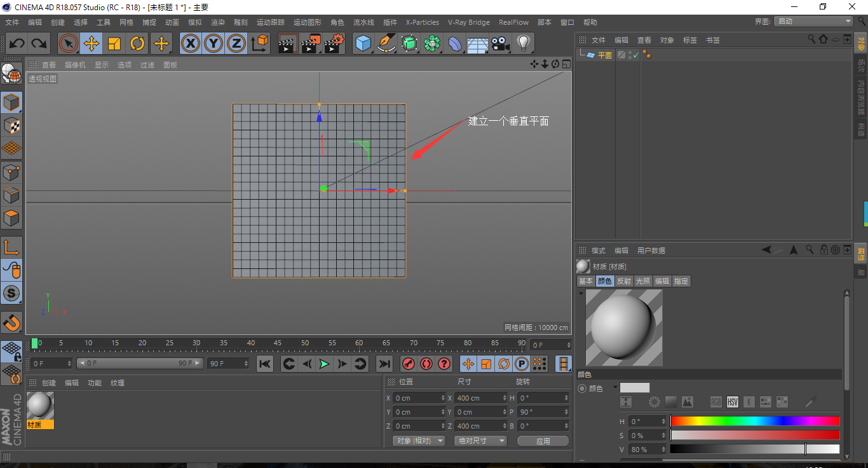Click the blue bend deformer icon
868x468 pixels.
(455, 43)
